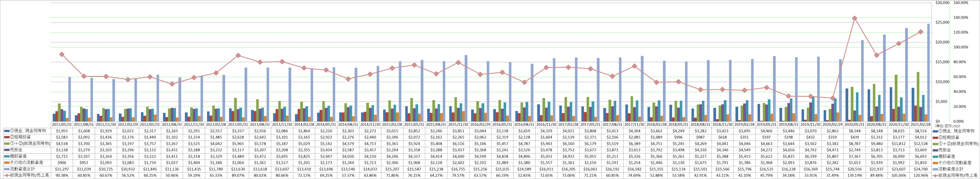Image resolution: width=980 pixels, height=179 pixels.
Task: Click the $16,755 total cell
Action: pyautogui.click(x=458, y=169)
